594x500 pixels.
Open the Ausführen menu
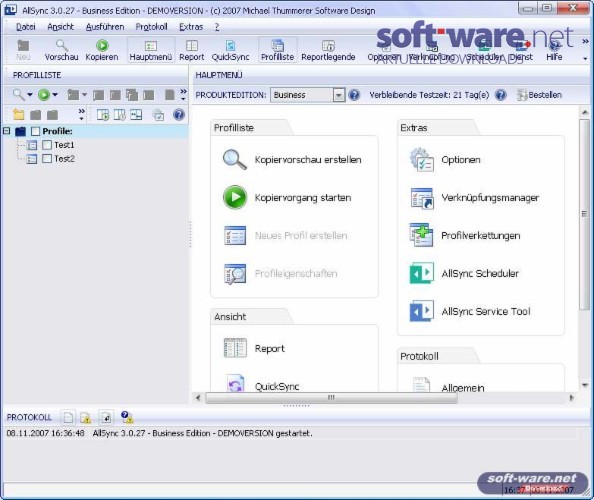tap(105, 27)
